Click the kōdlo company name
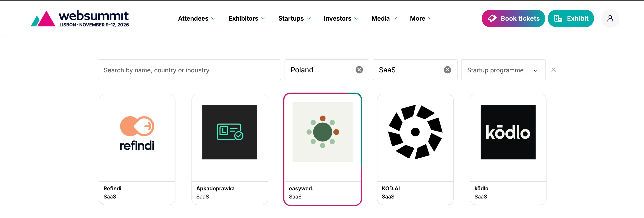 481,188
